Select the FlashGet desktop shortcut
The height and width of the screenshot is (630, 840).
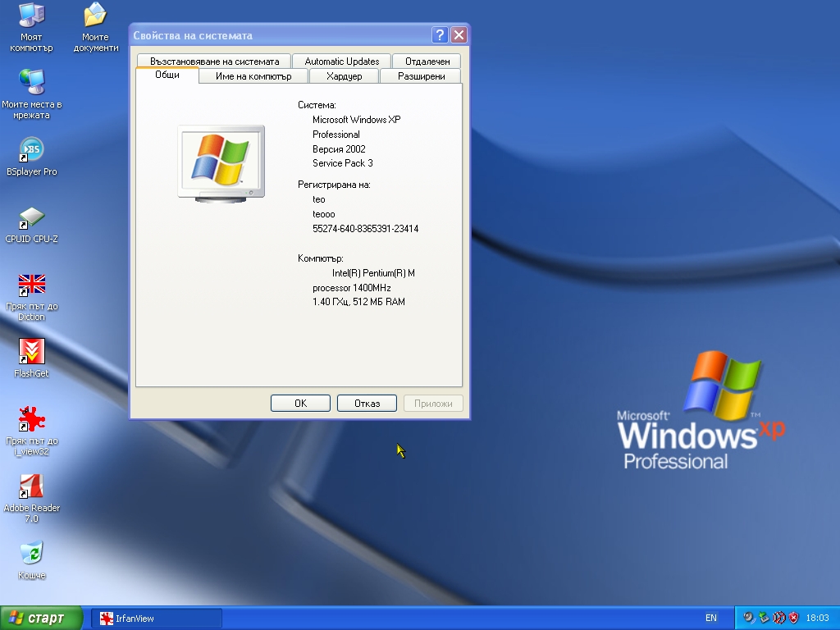pyautogui.click(x=32, y=358)
